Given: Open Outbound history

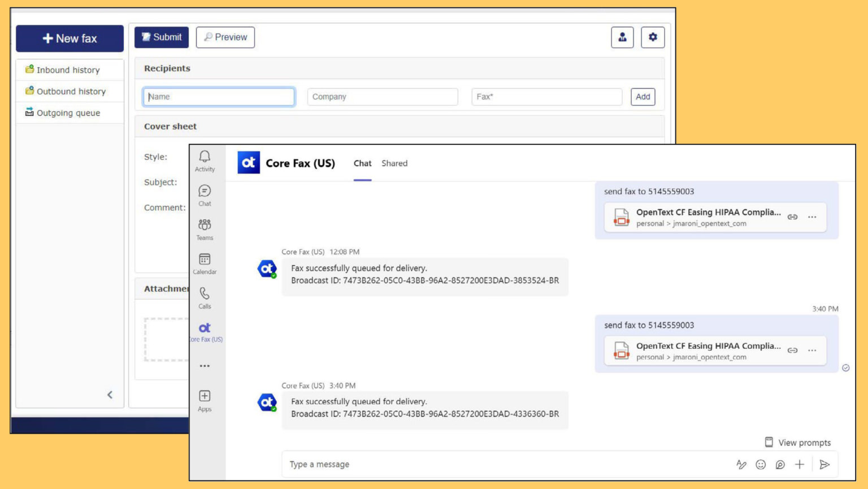Looking at the screenshot, I should [x=71, y=91].
